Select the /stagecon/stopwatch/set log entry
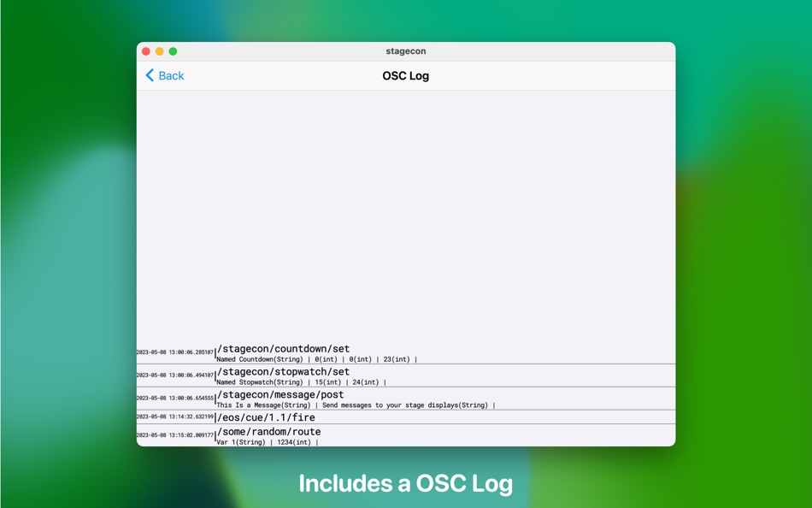The image size is (812, 508). coord(406,375)
